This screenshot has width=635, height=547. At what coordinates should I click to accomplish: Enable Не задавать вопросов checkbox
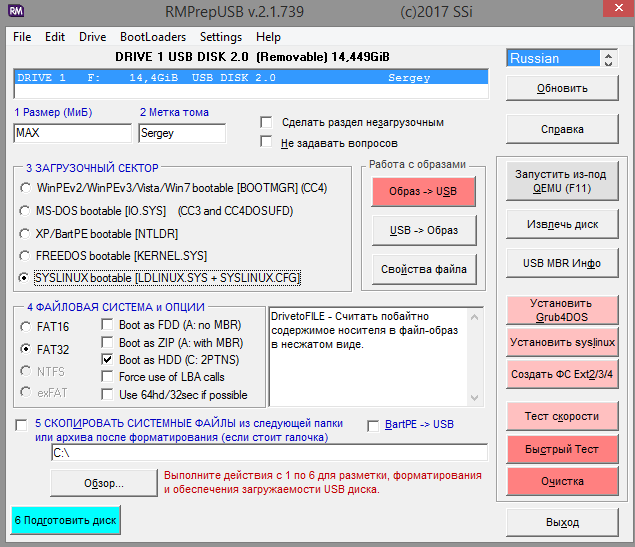point(266,142)
